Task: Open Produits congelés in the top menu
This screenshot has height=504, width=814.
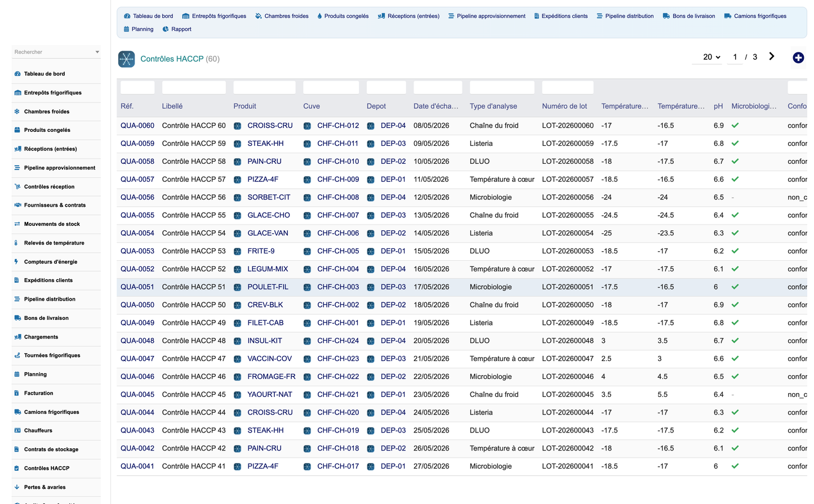Action: click(343, 16)
